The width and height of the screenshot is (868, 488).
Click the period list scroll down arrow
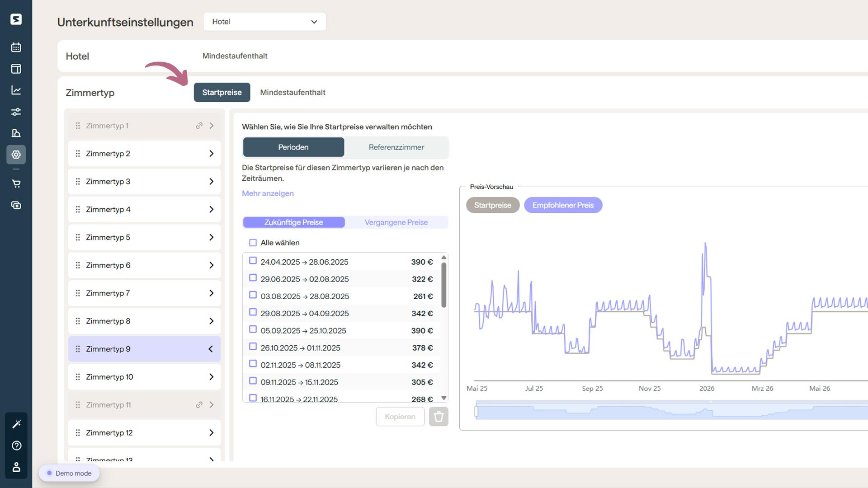click(x=443, y=398)
